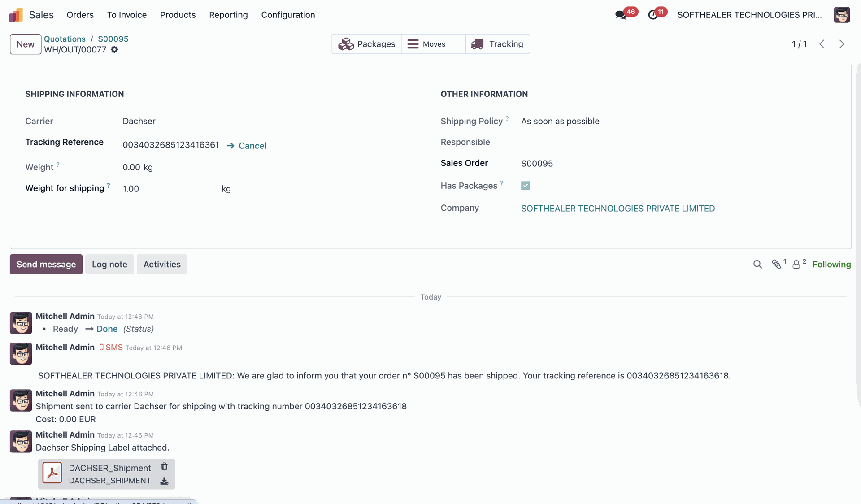Open the Tracking smart button
This screenshot has width=861, height=504.
(x=497, y=44)
